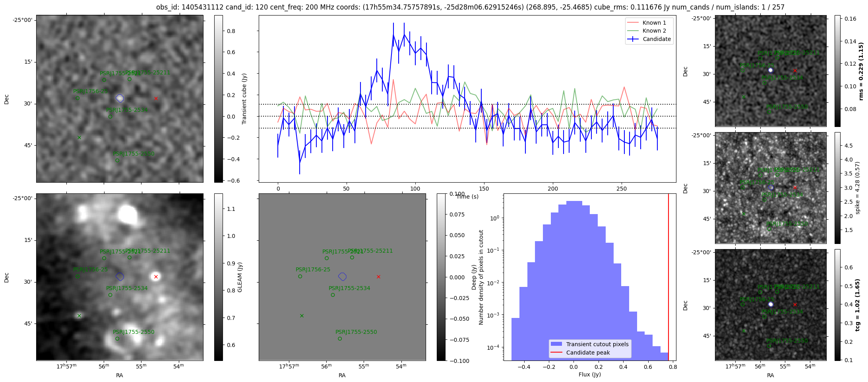Image resolution: width=868 pixels, height=382 pixels.
Task: Click the red candidate peak line in histogram
Action: [668, 277]
